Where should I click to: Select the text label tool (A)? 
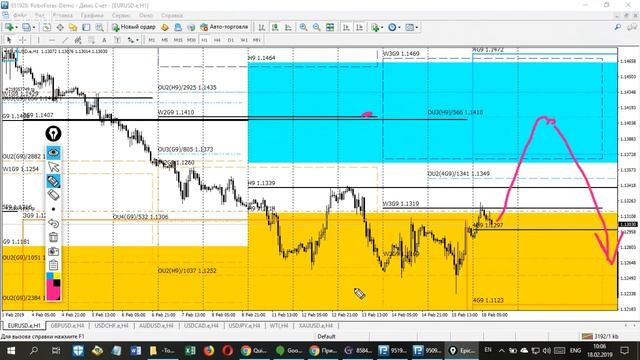(104, 40)
